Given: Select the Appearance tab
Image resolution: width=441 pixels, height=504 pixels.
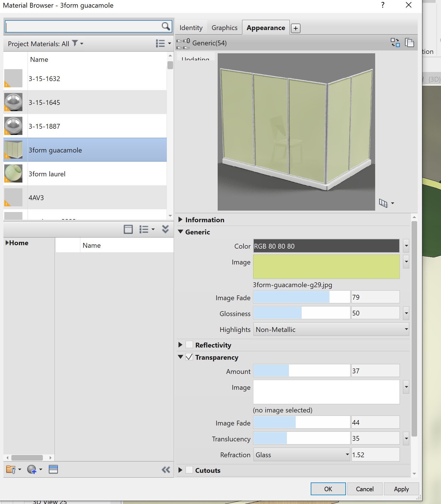Looking at the screenshot, I should pyautogui.click(x=266, y=28).
